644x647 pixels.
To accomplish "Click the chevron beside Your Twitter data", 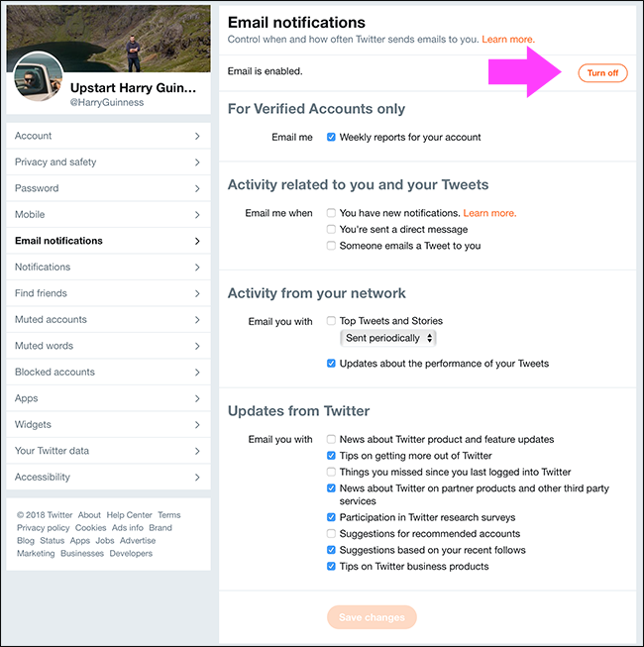I will pyautogui.click(x=197, y=451).
